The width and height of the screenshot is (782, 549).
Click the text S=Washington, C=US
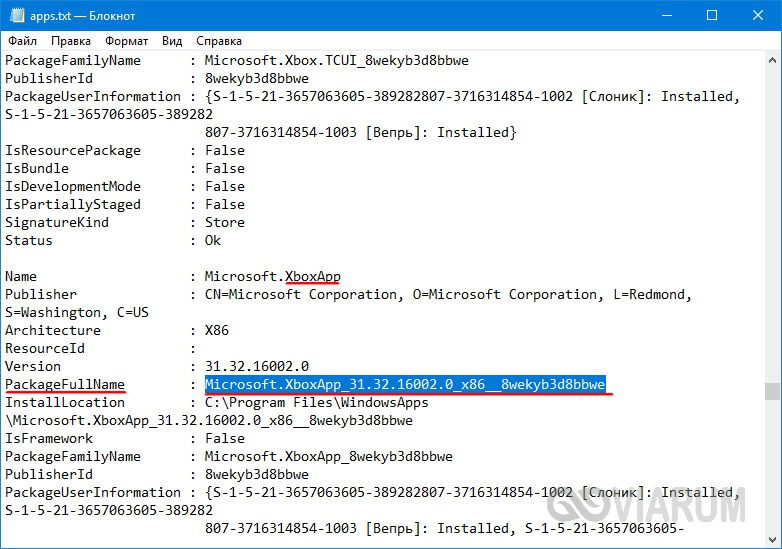pos(77,313)
